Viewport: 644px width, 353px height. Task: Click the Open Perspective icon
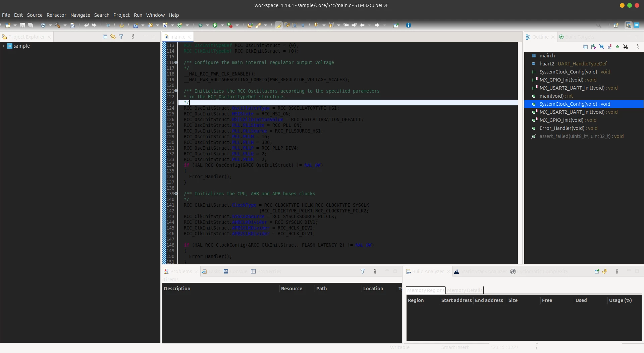tap(616, 25)
